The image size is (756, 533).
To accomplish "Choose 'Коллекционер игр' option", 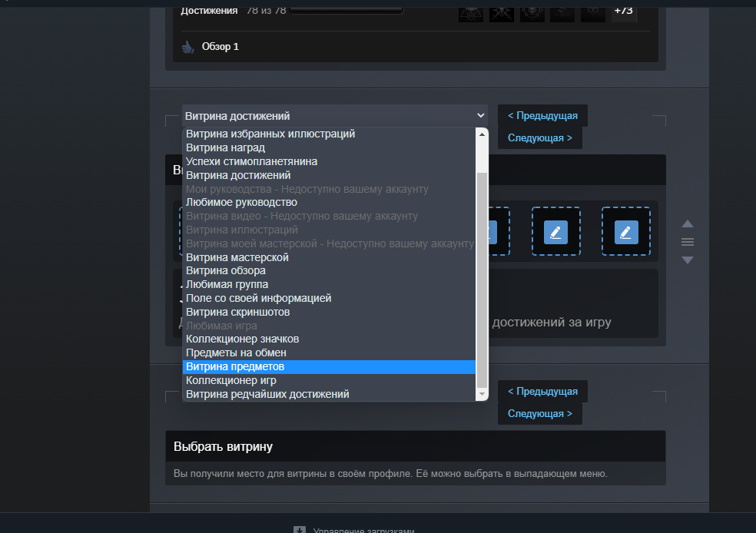I will (x=329, y=380).
